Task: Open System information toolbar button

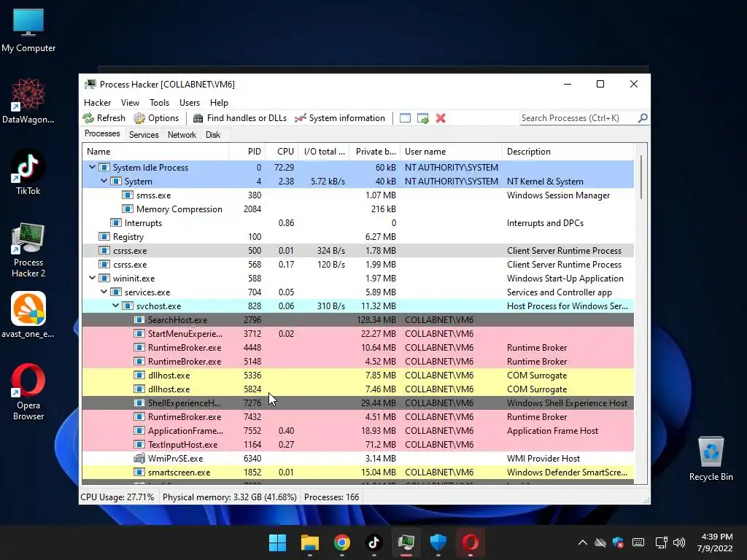Action: click(x=340, y=118)
